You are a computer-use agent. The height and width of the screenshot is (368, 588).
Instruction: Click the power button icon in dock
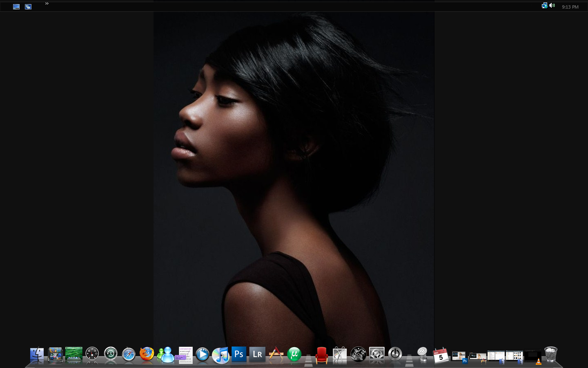click(395, 354)
